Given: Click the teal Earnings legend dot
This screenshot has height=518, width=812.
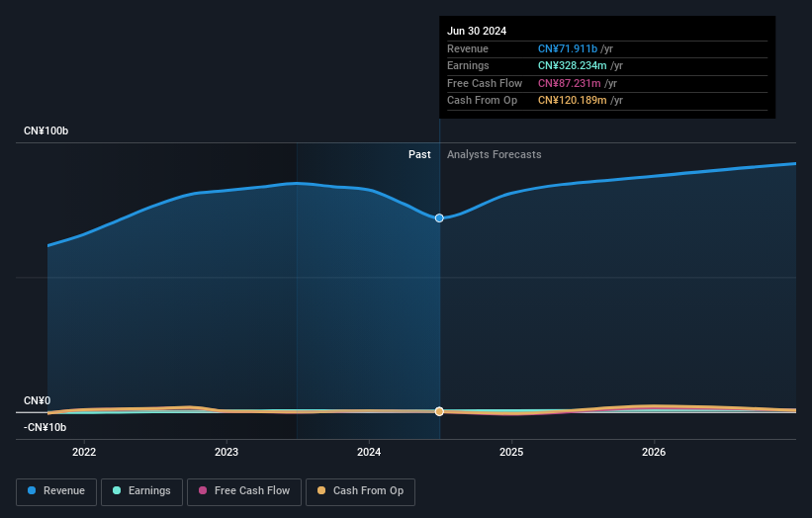Looking at the screenshot, I should 117,490.
